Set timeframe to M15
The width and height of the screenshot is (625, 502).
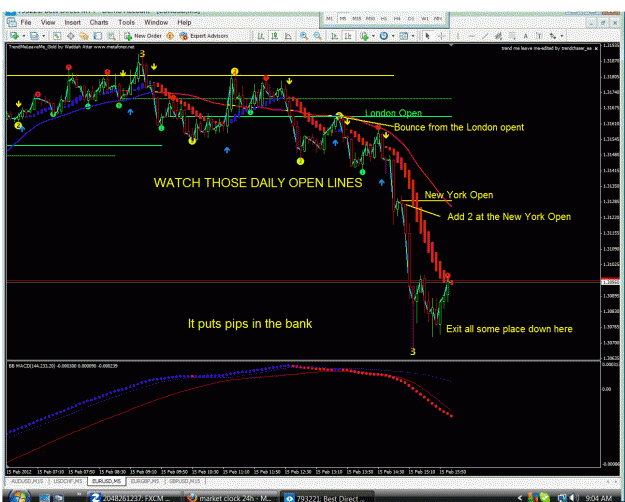357,19
